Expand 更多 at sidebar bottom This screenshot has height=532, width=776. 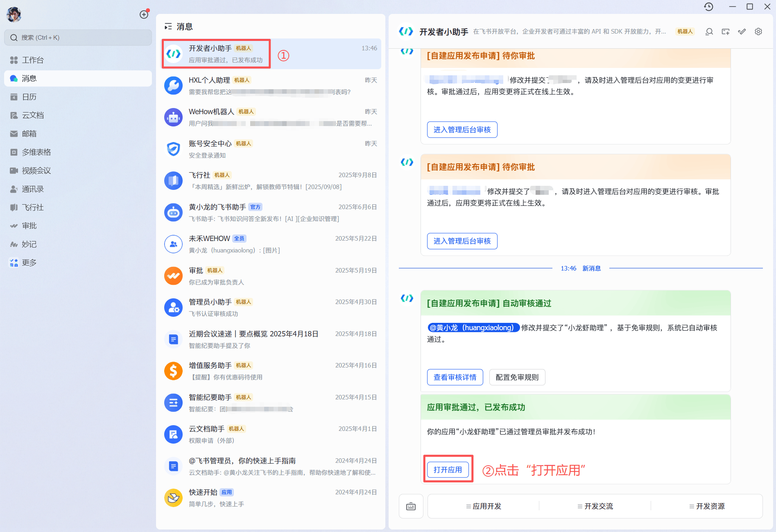(29, 262)
